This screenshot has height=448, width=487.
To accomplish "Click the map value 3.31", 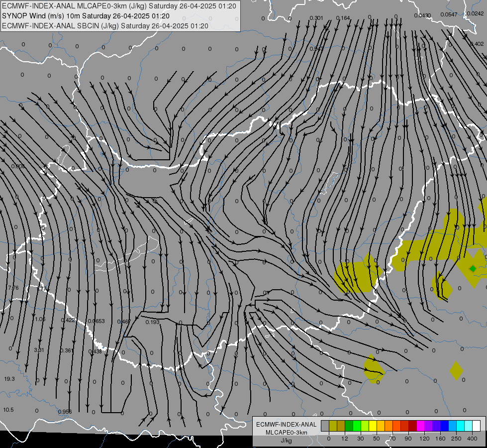I will pos(39,350).
